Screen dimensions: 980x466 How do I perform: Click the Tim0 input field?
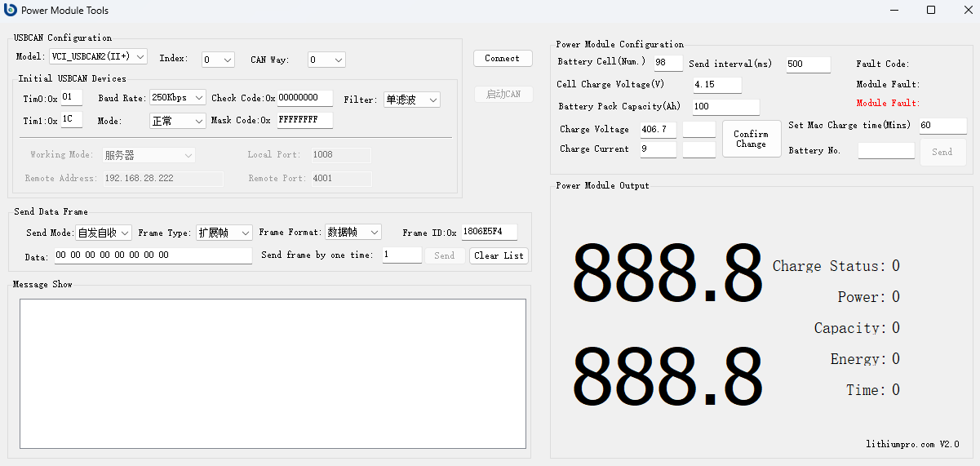pyautogui.click(x=72, y=97)
